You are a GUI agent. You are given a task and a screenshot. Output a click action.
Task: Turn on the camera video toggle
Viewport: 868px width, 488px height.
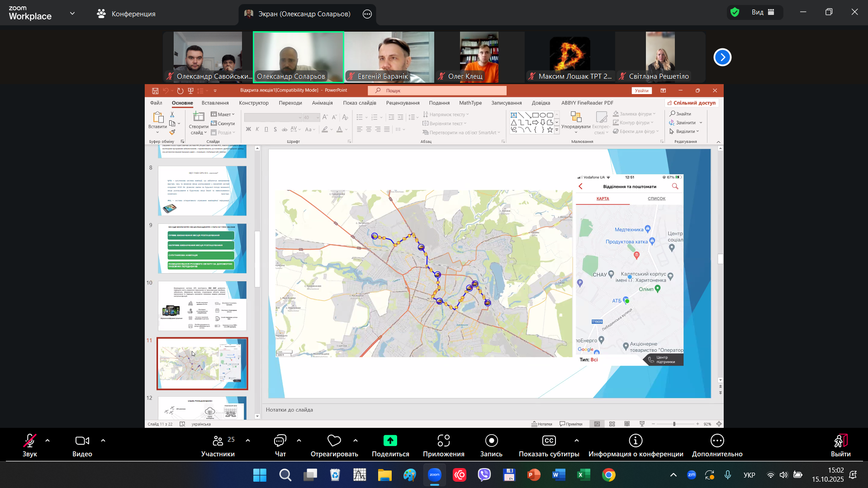(x=82, y=441)
